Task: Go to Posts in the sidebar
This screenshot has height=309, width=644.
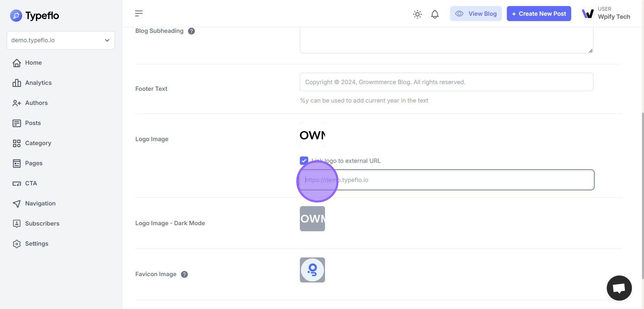Action: pos(33,123)
